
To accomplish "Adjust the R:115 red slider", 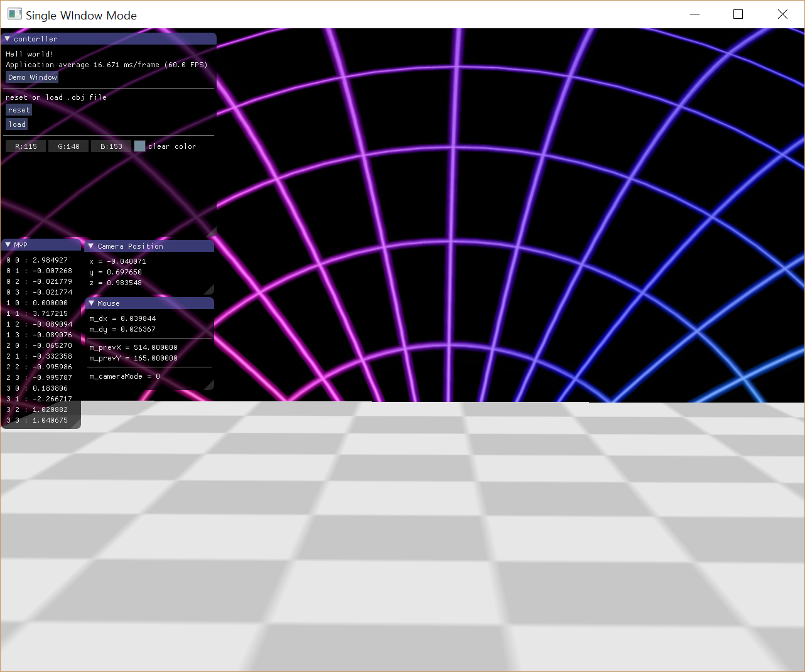I will click(26, 146).
